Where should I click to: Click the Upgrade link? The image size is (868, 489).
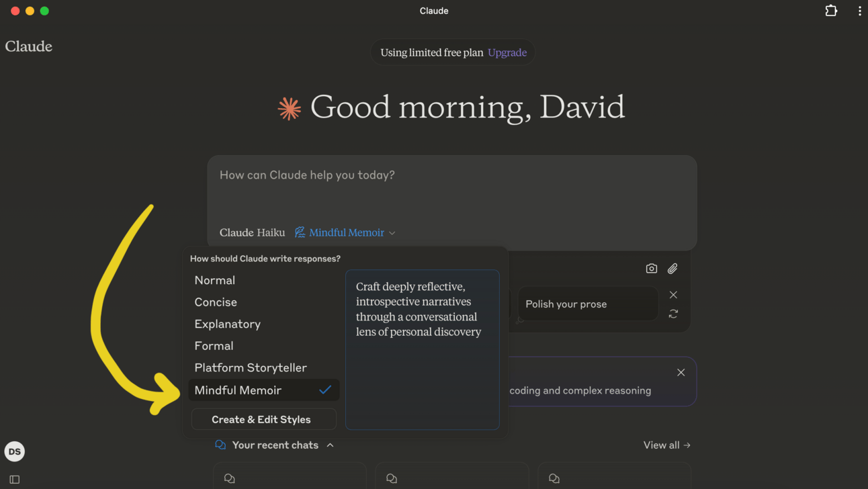pos(507,52)
